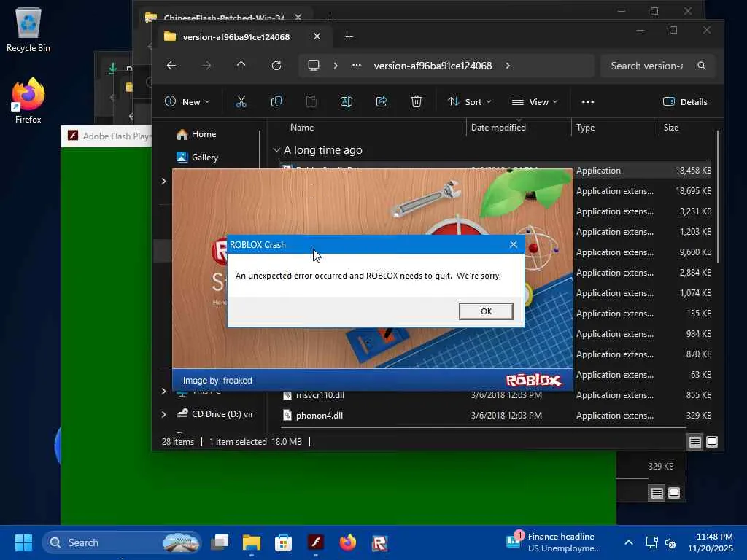Click the This PC monitor icon in address bar
The image size is (747, 560).
coord(314,65)
